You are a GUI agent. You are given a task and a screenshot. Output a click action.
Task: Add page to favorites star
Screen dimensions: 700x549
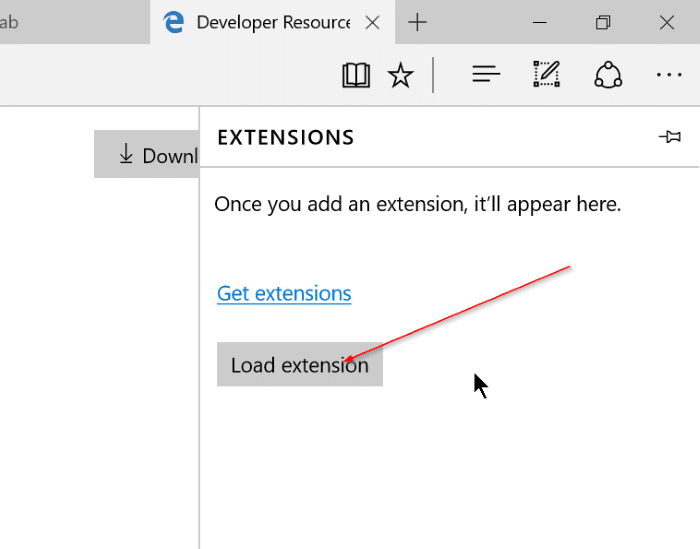[x=400, y=75]
